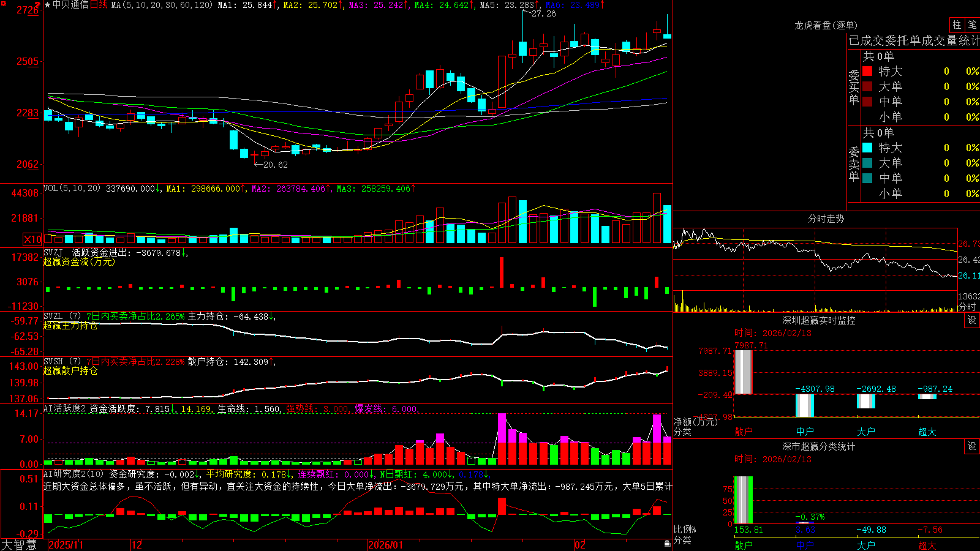
Task: Open 设 settings for 深市超赢分类统计
Action: (971, 446)
